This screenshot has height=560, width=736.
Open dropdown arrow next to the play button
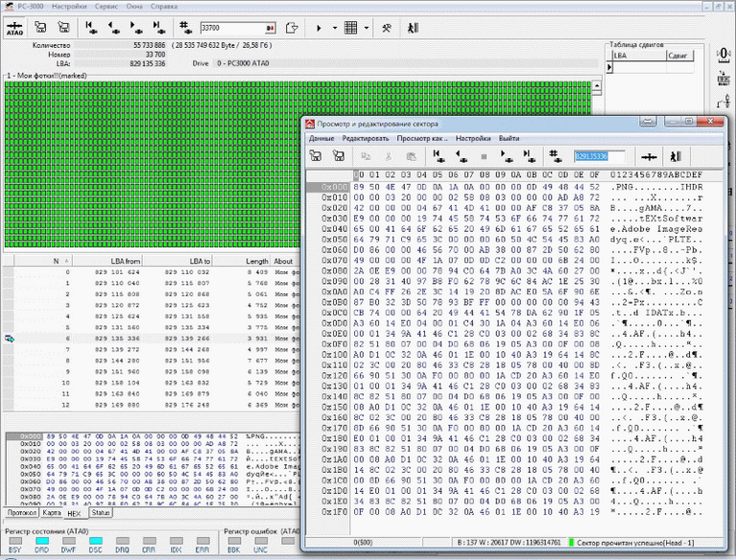[x=333, y=27]
